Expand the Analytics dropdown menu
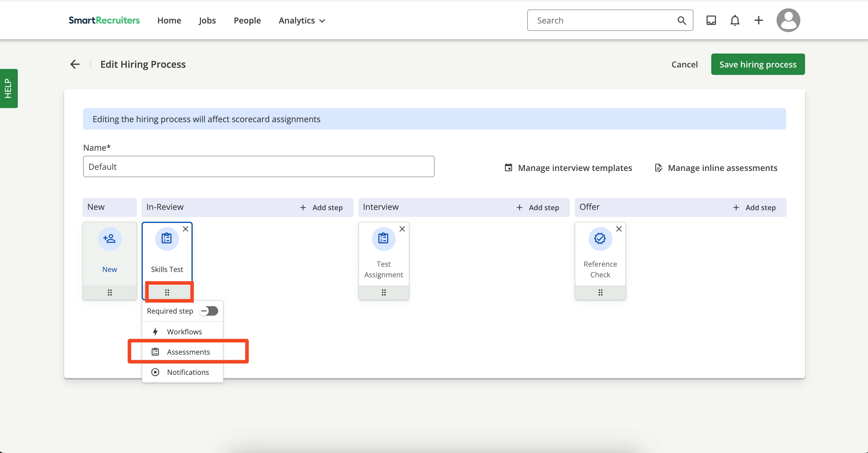Image resolution: width=868 pixels, height=453 pixels. pos(302,21)
